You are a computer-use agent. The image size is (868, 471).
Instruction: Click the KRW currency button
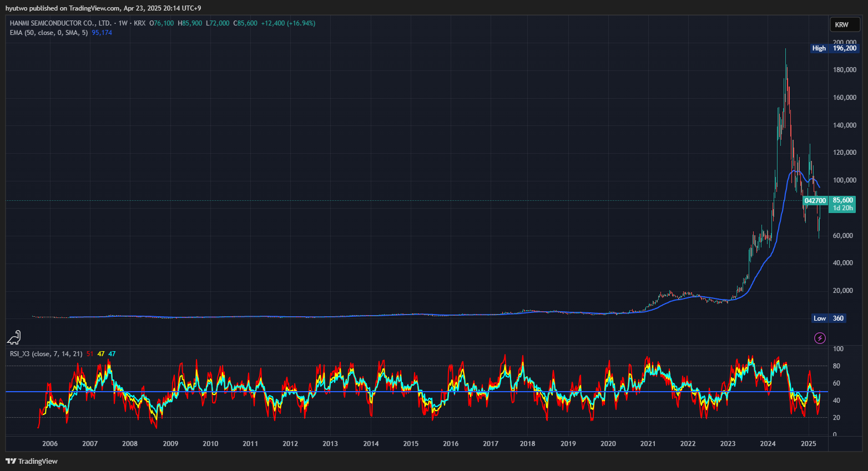845,24
